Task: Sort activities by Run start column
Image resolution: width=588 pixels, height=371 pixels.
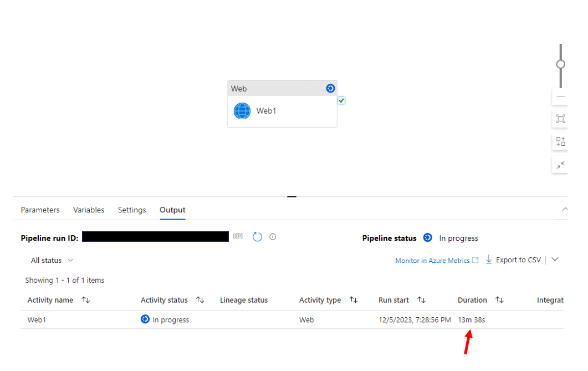Action: coord(422,299)
